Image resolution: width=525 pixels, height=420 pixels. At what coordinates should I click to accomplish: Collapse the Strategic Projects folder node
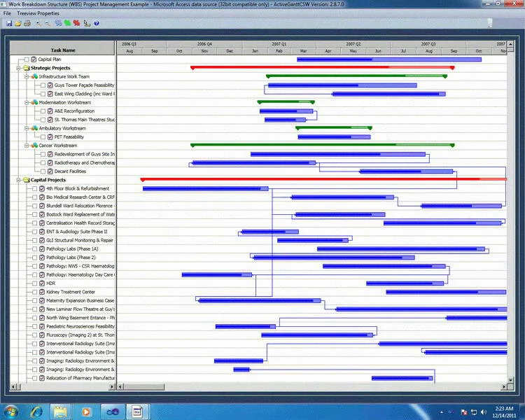18,68
